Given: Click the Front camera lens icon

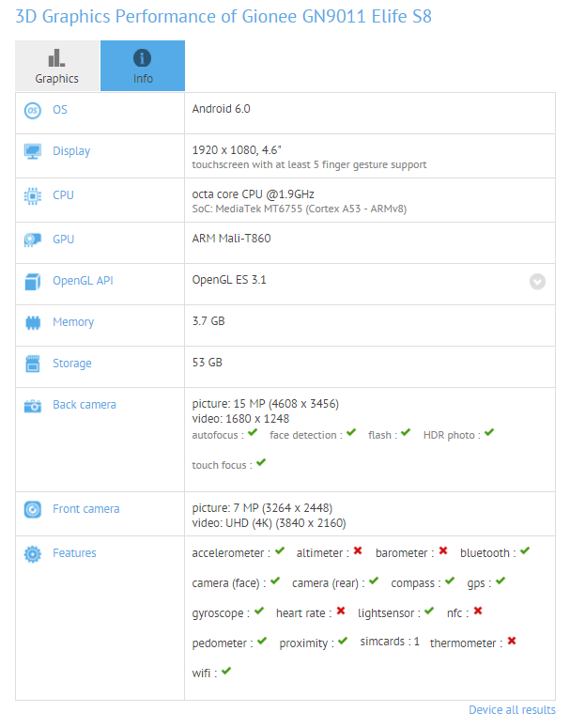Looking at the screenshot, I should coord(33,509).
